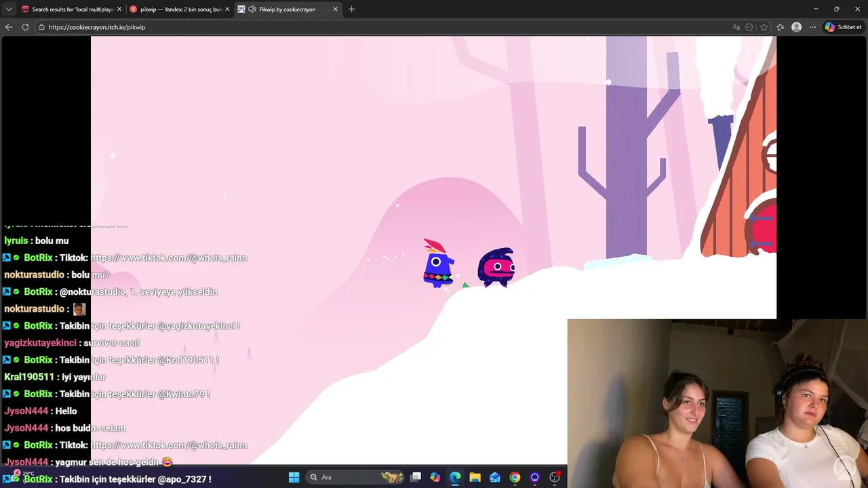
Task: Click the nokturastudio avatar emote in chat
Action: point(79,308)
